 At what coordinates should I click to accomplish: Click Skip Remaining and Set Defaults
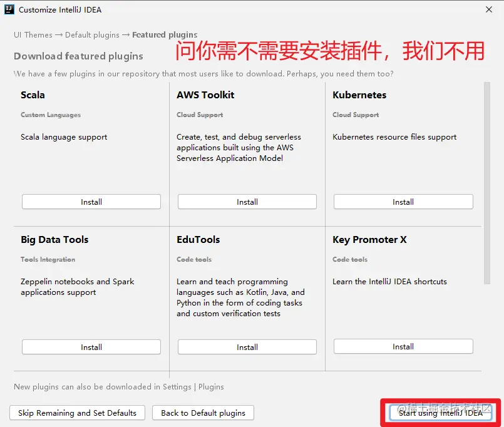77,413
